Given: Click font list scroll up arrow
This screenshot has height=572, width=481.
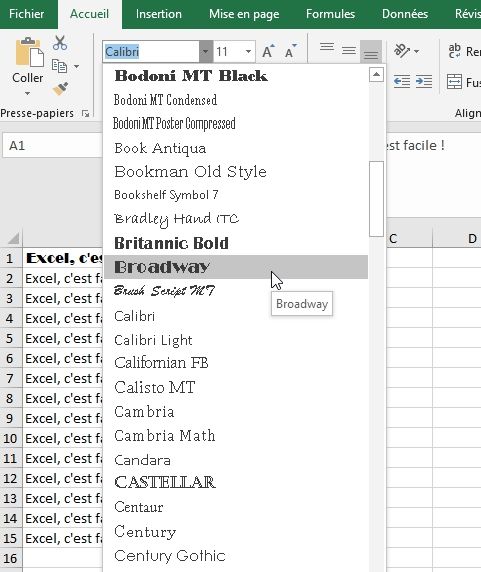Looking at the screenshot, I should (x=376, y=74).
